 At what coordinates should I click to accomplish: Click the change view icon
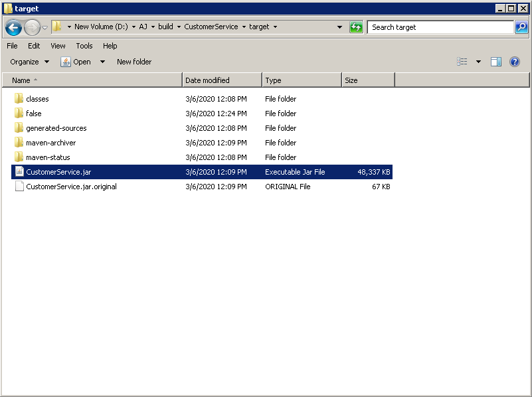pos(462,62)
